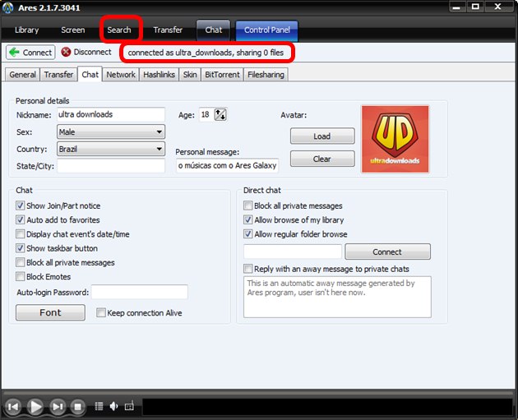Image resolution: width=518 pixels, height=420 pixels.
Task: Open the Hashlinks settings tab
Action: point(159,75)
